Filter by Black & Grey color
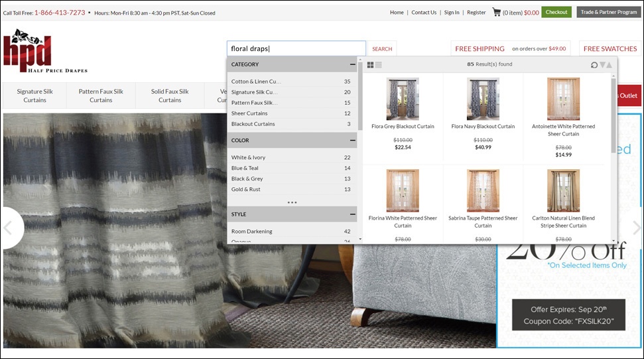 290,179
